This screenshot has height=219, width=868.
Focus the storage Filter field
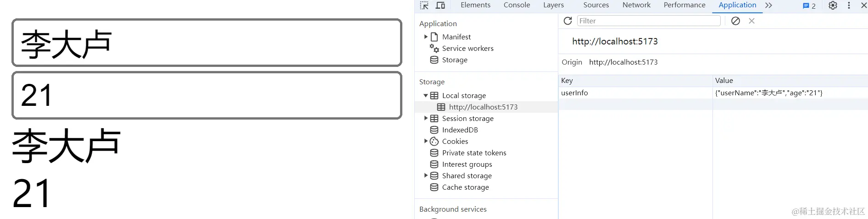pyautogui.click(x=649, y=21)
